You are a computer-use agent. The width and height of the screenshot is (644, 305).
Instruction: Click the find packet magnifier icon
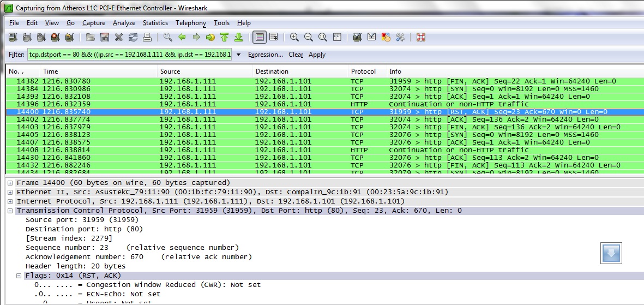(168, 37)
